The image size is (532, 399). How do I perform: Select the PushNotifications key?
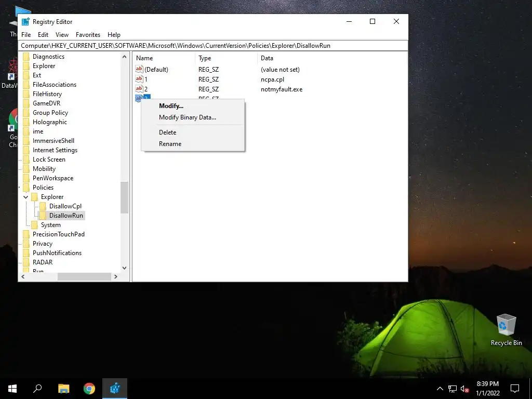click(57, 253)
